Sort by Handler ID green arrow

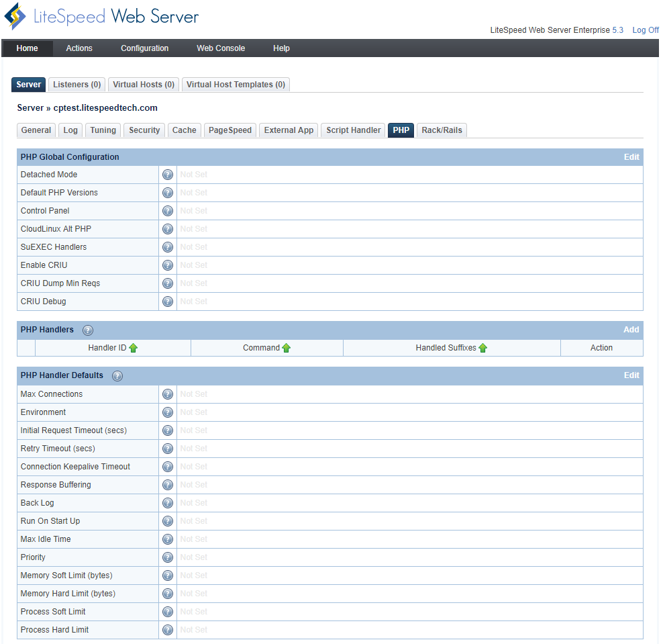(x=133, y=348)
